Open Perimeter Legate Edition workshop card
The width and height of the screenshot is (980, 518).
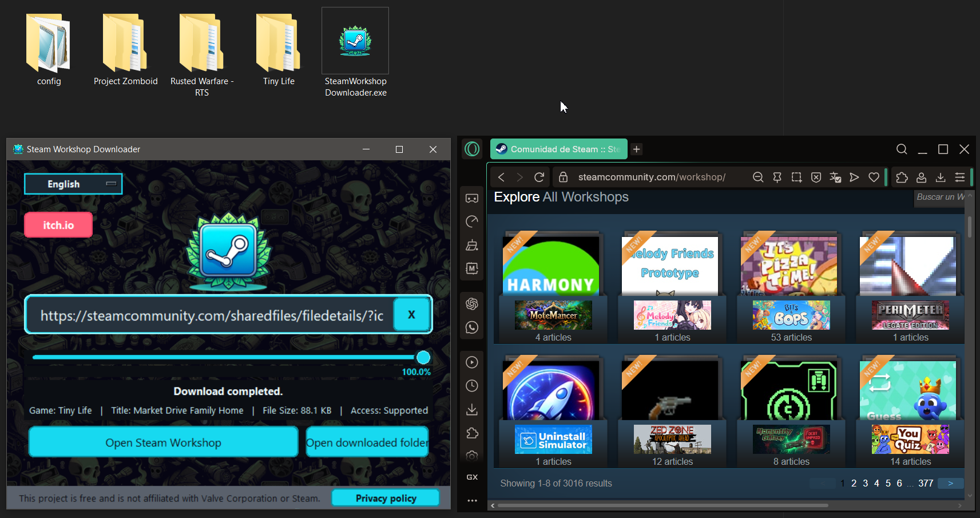tap(910, 288)
